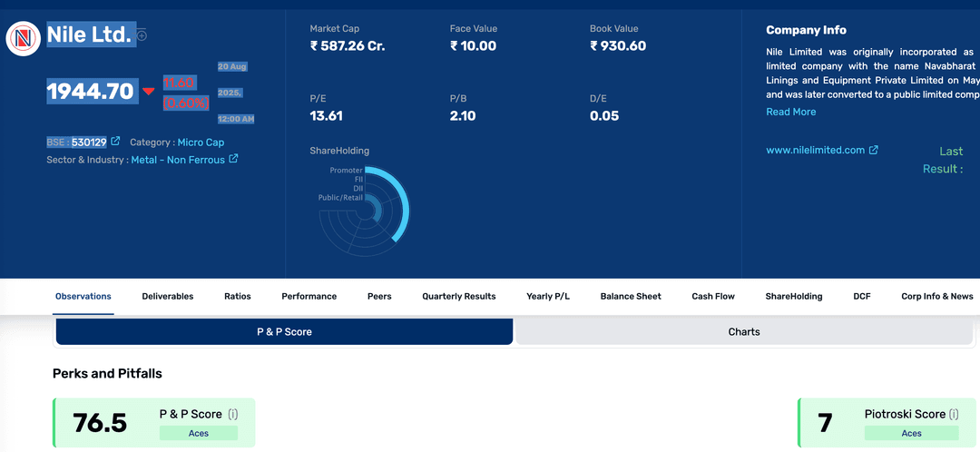This screenshot has width=980, height=452.
Task: Click the Perks and Pitfalls heading
Action: (x=107, y=374)
